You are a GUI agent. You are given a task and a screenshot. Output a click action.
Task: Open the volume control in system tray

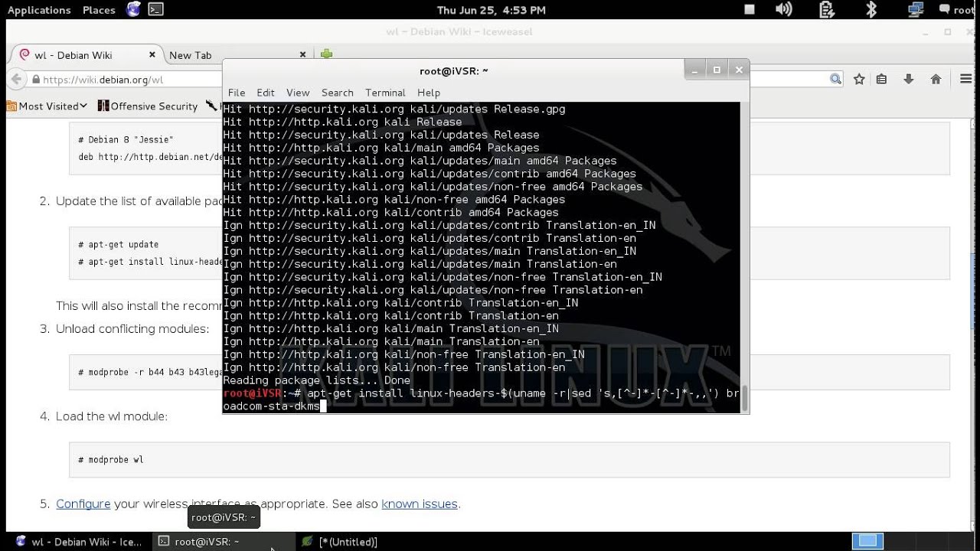[783, 10]
